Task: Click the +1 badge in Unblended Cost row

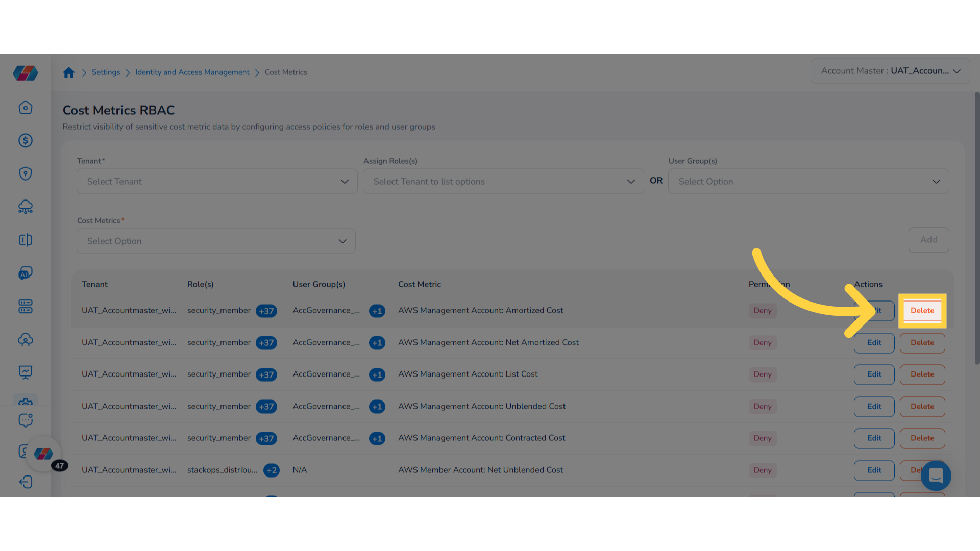Action: tap(377, 407)
